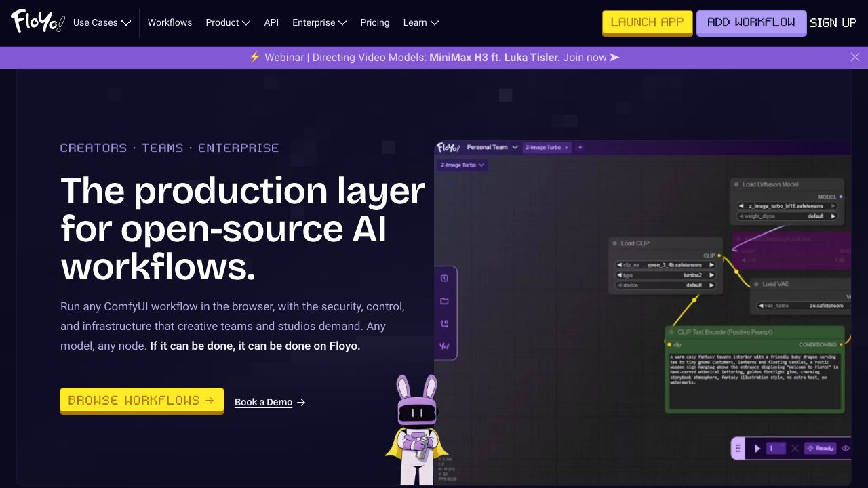
Task: Click the CONDITIONING output port
Action: click(x=841, y=344)
